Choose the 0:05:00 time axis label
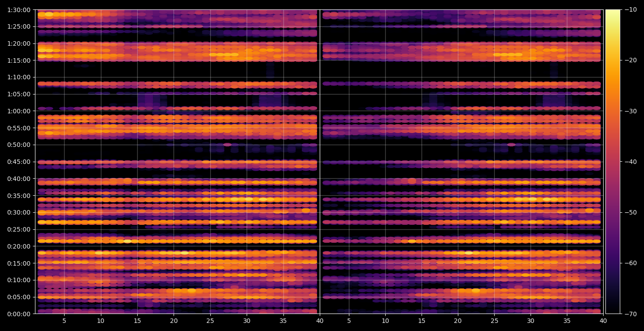 point(19,297)
